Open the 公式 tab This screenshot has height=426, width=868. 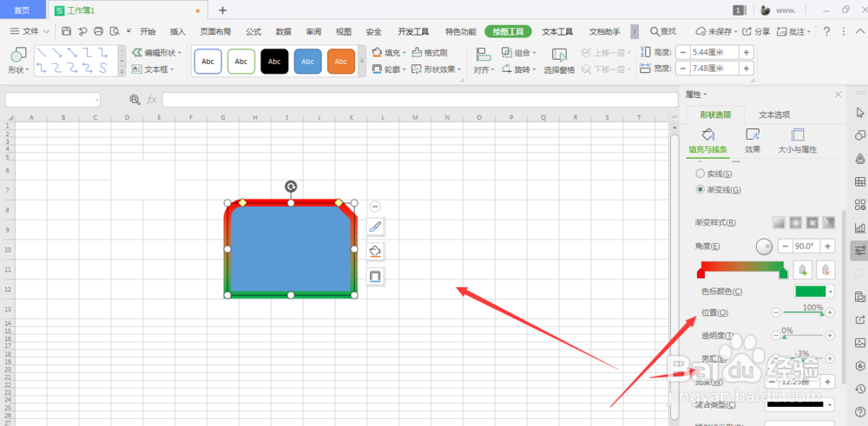point(253,31)
